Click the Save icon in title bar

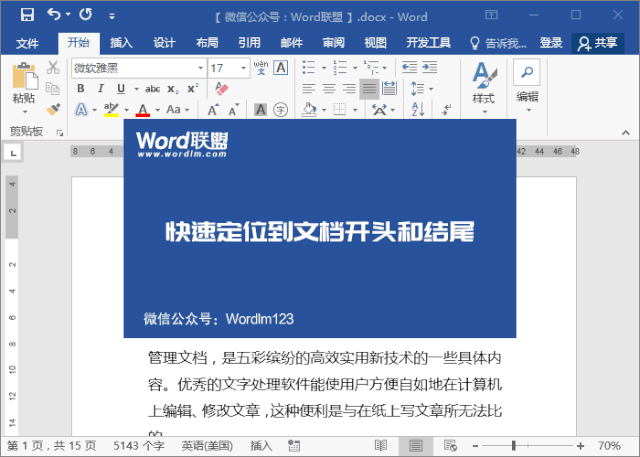click(x=26, y=15)
